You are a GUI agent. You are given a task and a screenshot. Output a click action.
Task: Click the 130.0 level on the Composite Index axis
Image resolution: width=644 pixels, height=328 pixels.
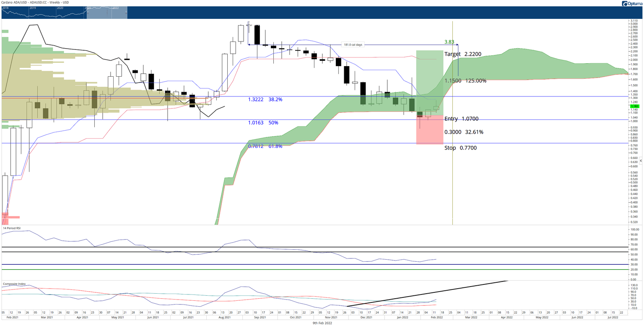634,285
